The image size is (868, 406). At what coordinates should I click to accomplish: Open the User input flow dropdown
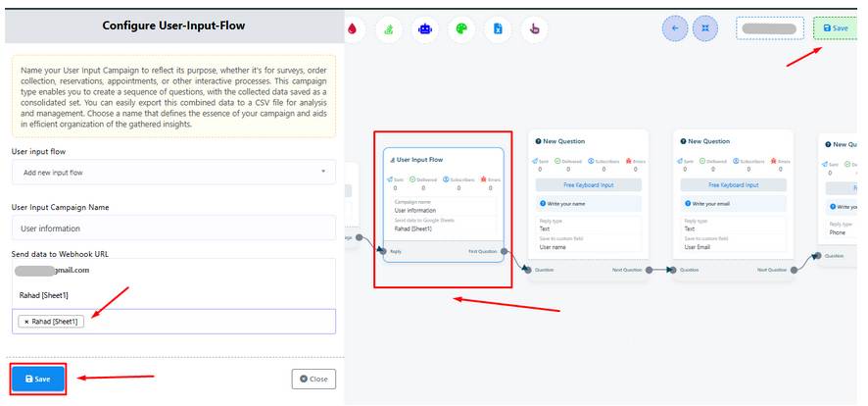173,172
